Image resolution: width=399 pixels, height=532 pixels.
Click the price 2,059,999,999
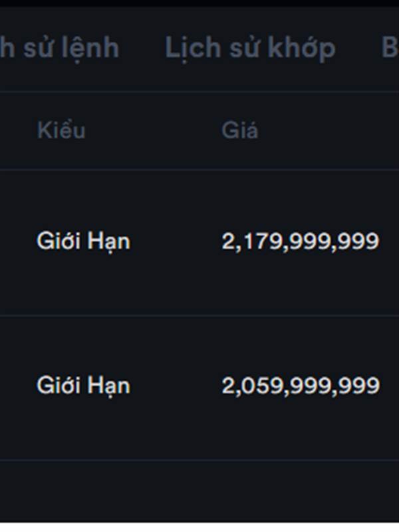click(300, 386)
